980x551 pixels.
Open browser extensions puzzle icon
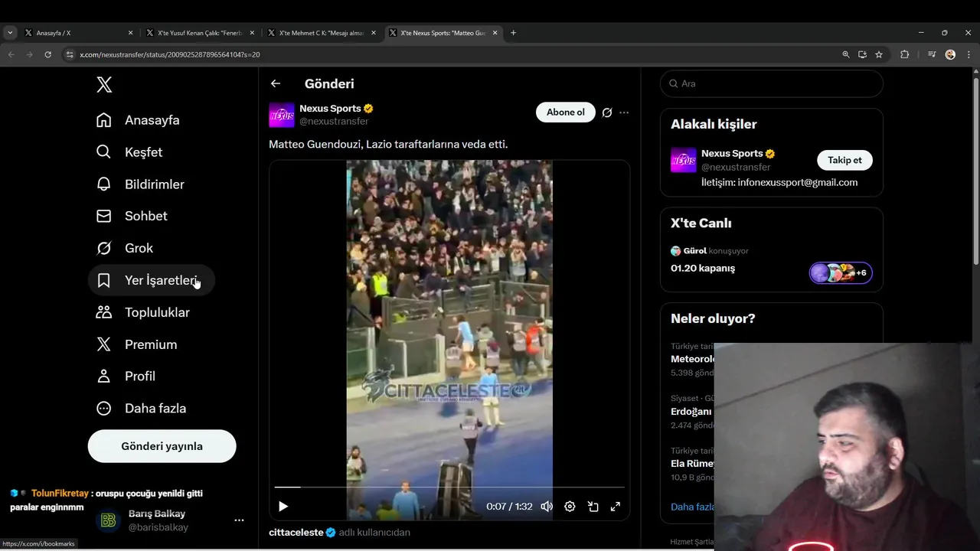pyautogui.click(x=905, y=54)
